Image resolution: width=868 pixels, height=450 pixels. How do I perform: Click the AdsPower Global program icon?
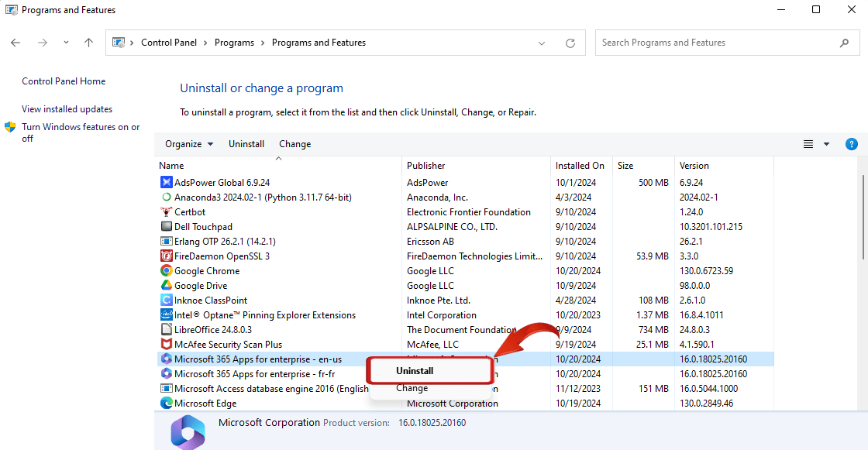point(166,183)
